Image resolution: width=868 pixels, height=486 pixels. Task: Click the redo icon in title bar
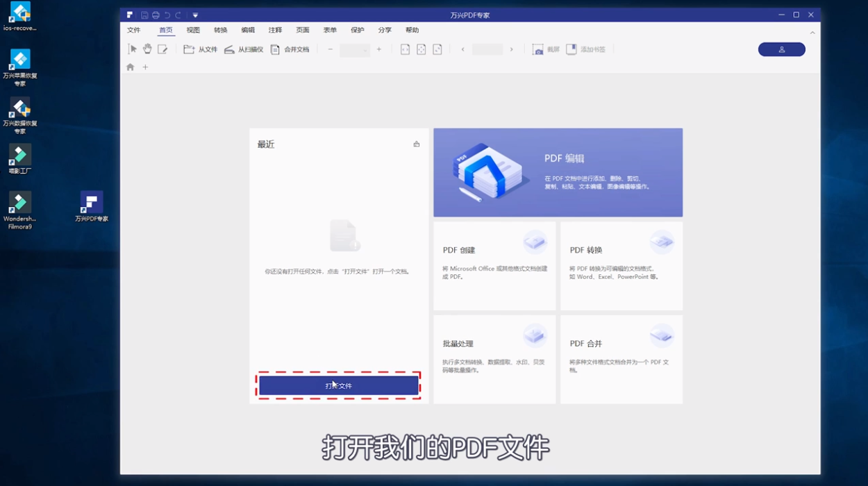[x=178, y=15]
